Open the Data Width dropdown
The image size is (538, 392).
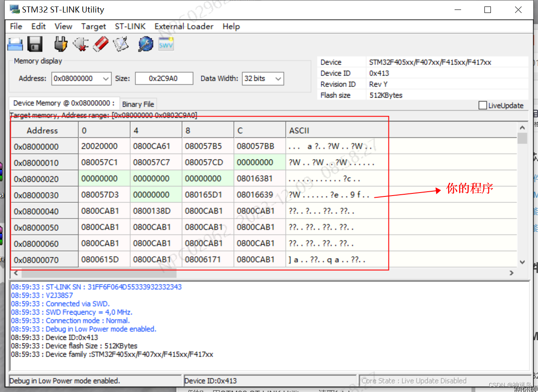[278, 79]
